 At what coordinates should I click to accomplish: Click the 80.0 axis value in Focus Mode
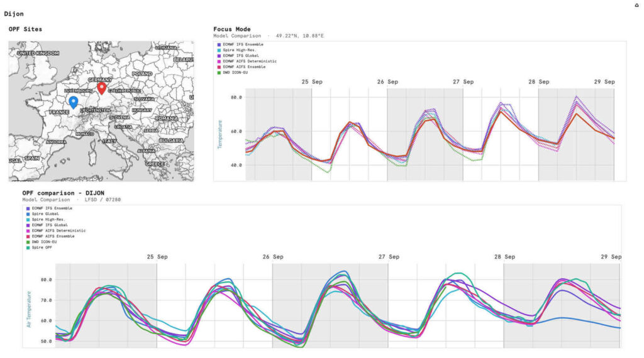236,97
